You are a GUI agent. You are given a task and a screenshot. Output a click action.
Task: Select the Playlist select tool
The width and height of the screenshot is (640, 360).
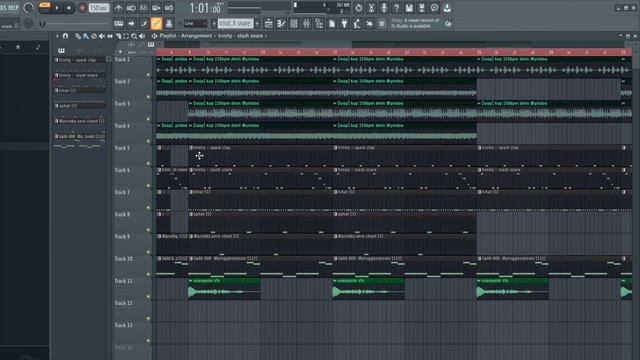pos(126,36)
